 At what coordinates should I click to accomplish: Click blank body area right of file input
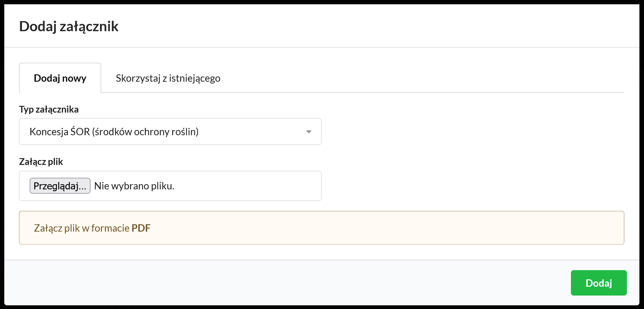[x=459, y=186]
